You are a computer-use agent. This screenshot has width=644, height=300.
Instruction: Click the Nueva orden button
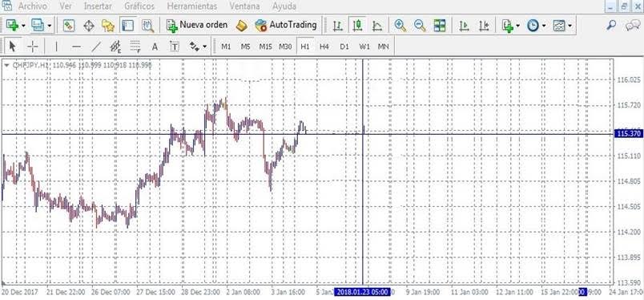197,25
